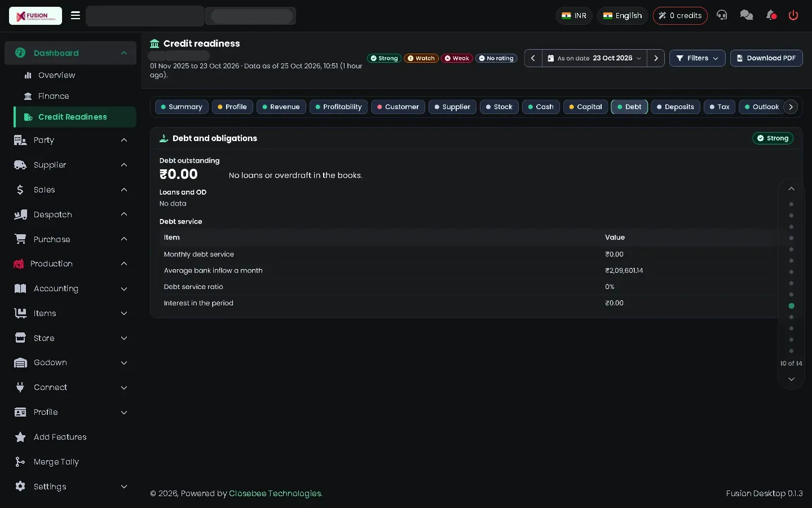Click the red power logout icon
Screen dimensions: 812x508
(793, 15)
